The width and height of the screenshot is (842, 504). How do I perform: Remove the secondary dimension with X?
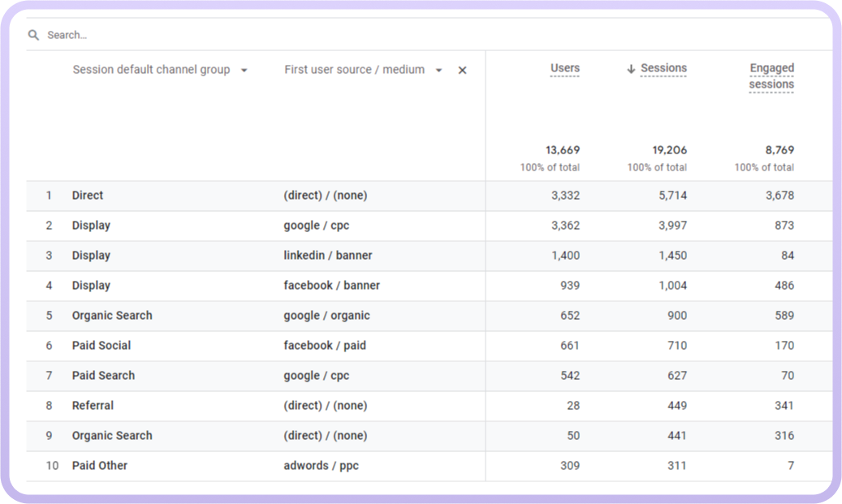462,71
